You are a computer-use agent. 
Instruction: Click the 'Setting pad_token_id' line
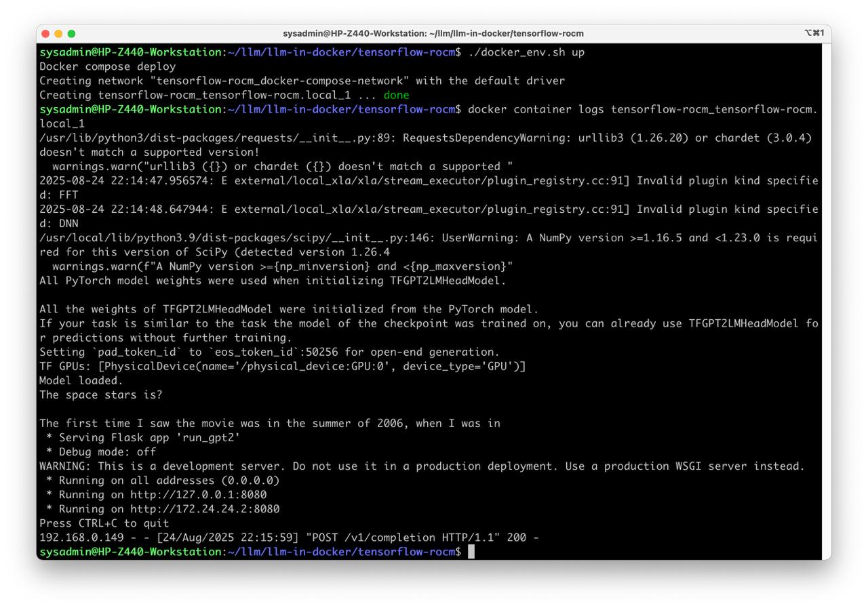click(269, 352)
